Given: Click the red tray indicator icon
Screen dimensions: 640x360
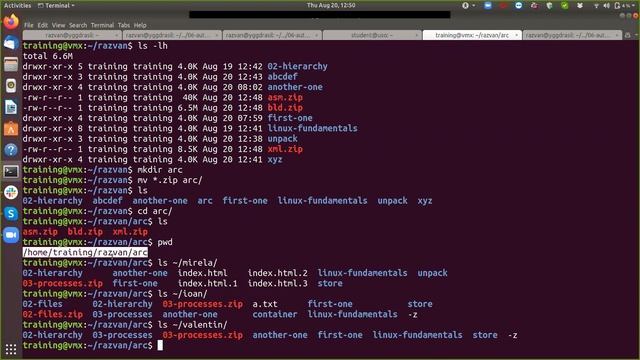Looking at the screenshot, I should (503, 5).
